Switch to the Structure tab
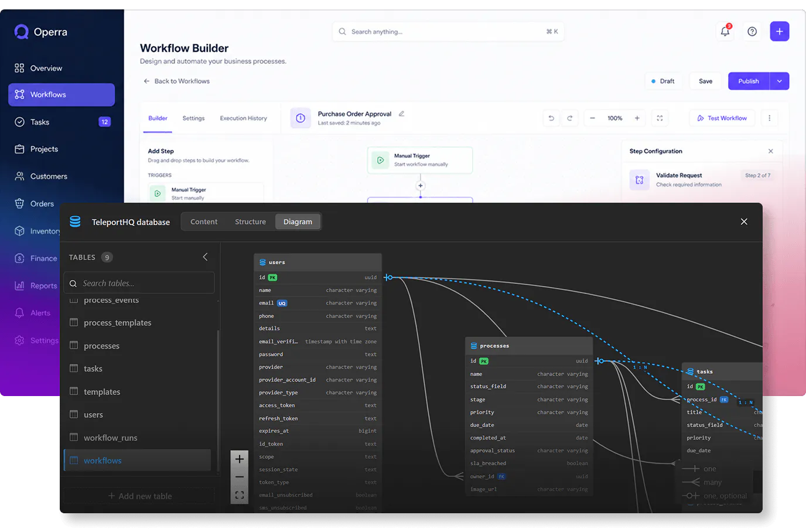The width and height of the screenshot is (806, 532). (x=250, y=221)
